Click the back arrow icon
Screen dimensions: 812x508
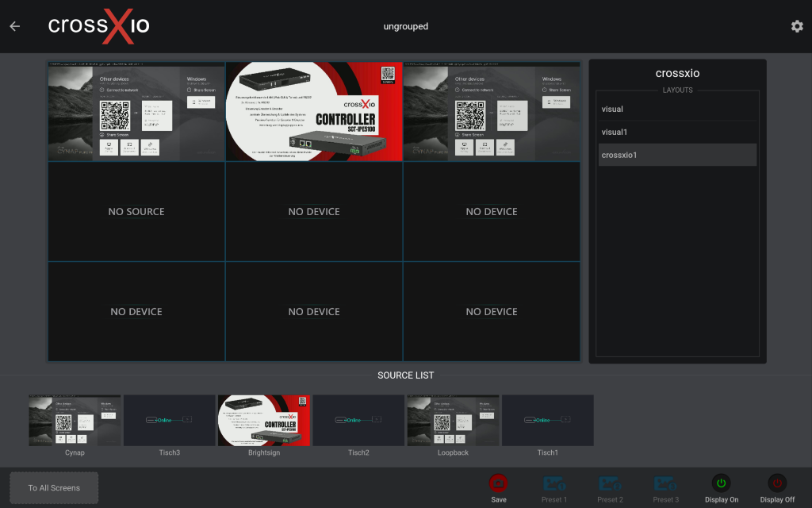pyautogui.click(x=14, y=26)
